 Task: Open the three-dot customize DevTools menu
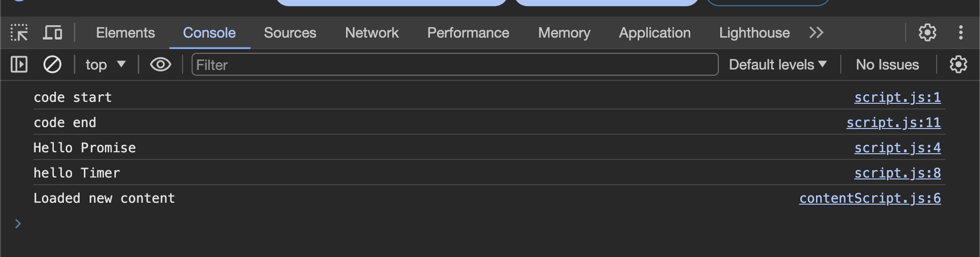[960, 33]
